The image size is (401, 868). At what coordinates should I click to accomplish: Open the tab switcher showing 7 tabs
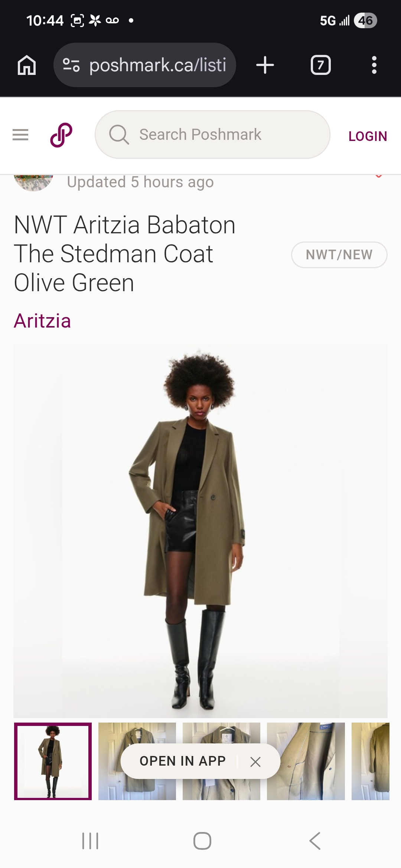320,65
